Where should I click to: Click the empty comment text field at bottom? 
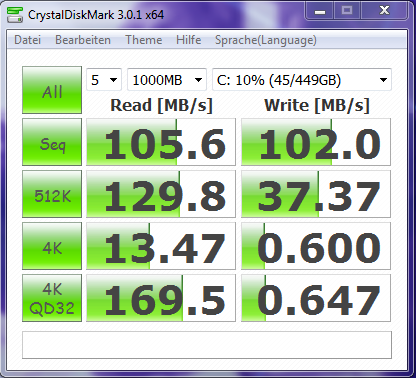pyautogui.click(x=207, y=345)
